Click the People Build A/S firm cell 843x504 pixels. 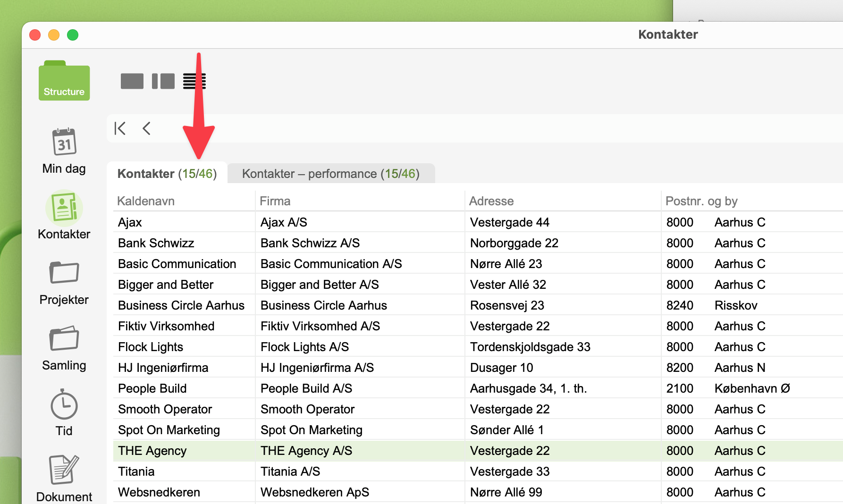pos(306,388)
